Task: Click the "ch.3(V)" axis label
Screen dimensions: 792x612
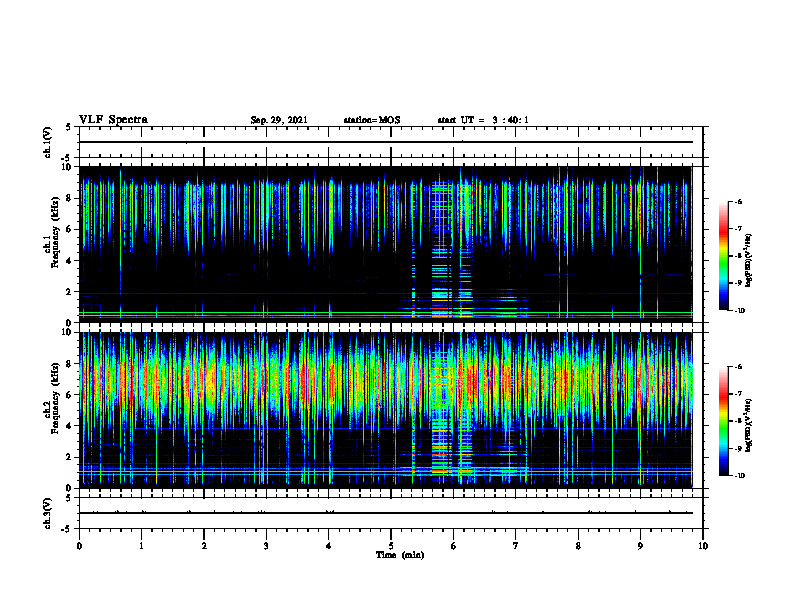Action: [48, 513]
